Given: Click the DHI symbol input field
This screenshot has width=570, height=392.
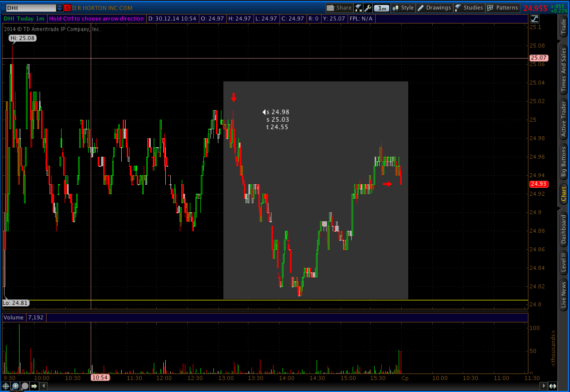Looking at the screenshot, I should (31, 8).
